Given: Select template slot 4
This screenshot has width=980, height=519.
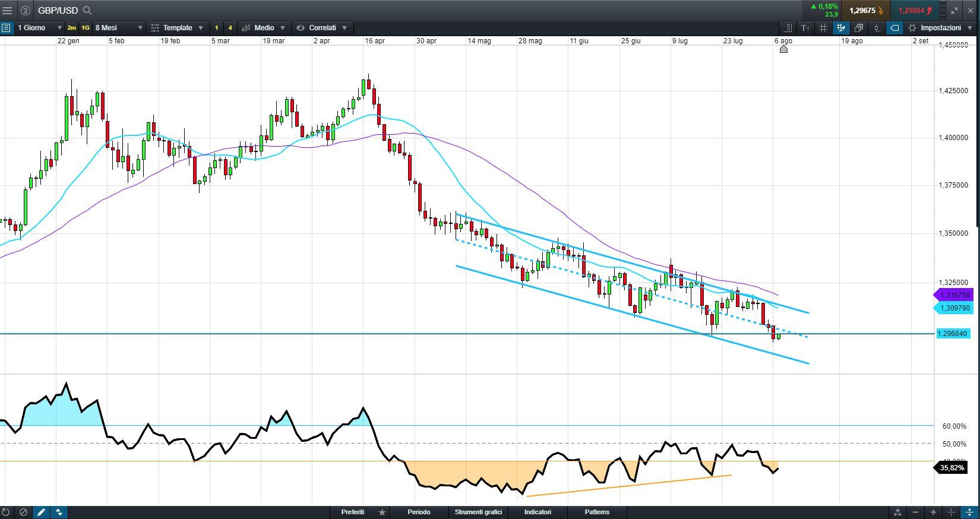Looking at the screenshot, I should point(230,28).
